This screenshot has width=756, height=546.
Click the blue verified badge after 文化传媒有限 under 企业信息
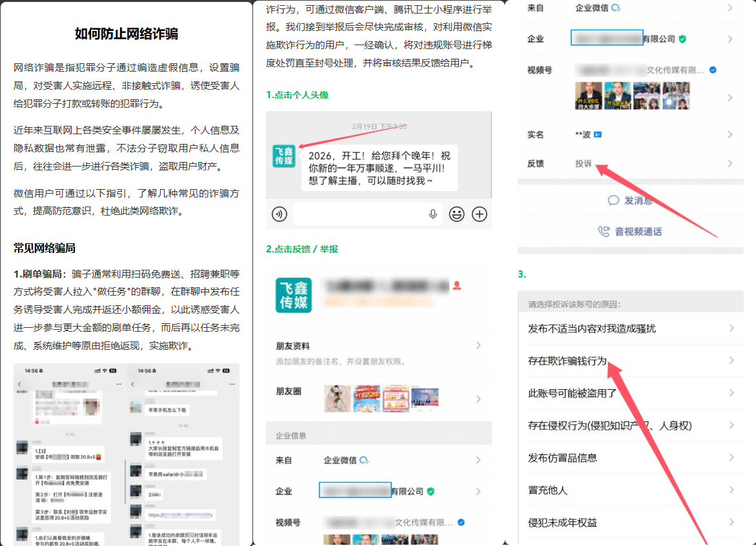[x=462, y=522]
